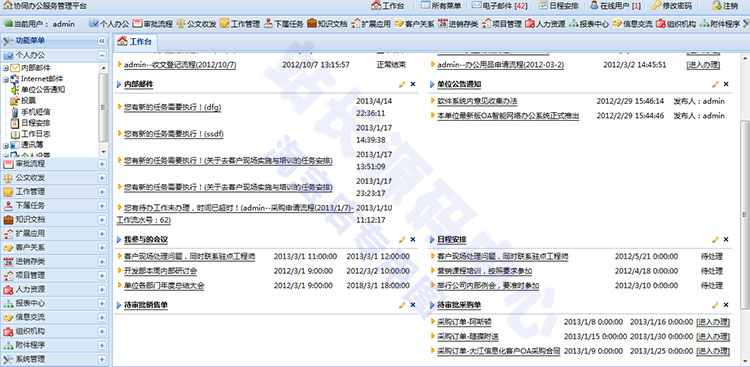Edit the 待审批采购单 panel with its pencil icon
Image resolution: width=750 pixels, height=367 pixels.
(715, 305)
